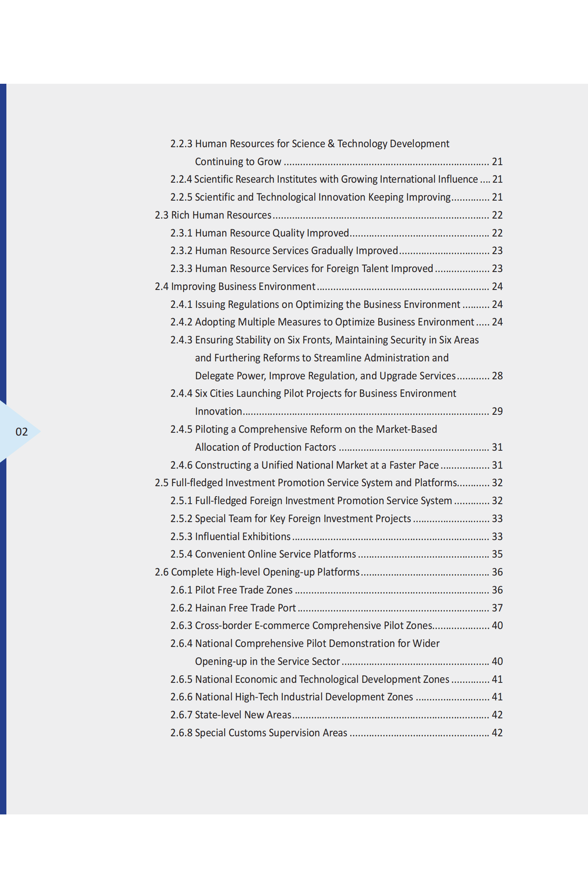Open 2.3.3 Services for Foreign Talent entry
Screen dimensions: 588x895
[x=302, y=268]
